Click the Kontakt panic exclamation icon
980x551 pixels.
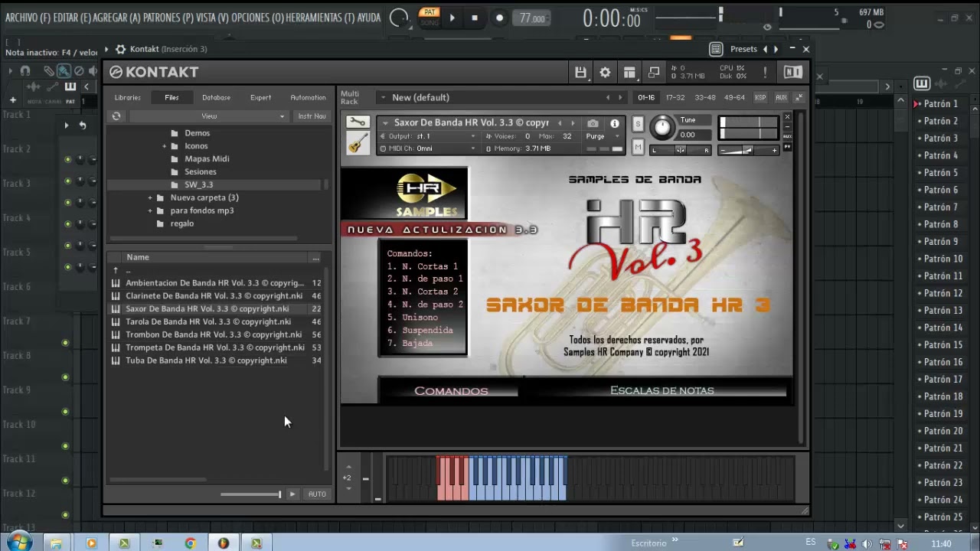coord(765,72)
